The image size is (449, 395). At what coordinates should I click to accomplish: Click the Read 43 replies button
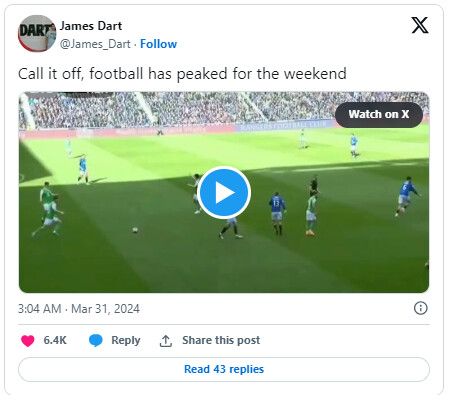pyautogui.click(x=224, y=369)
